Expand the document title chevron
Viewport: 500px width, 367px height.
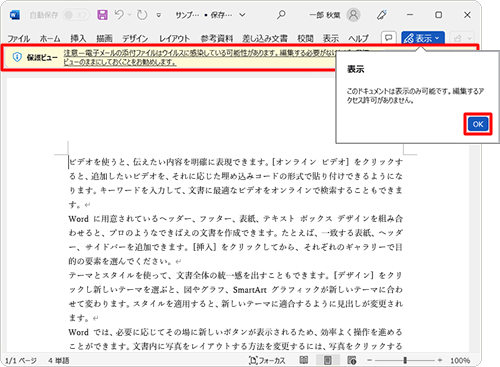tap(242, 15)
